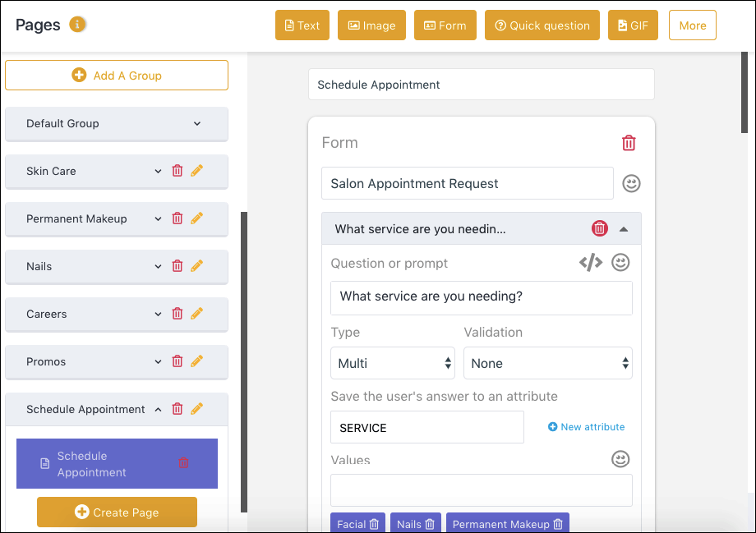Edit the Promos group name
This screenshot has width=756, height=533.
pyautogui.click(x=196, y=361)
